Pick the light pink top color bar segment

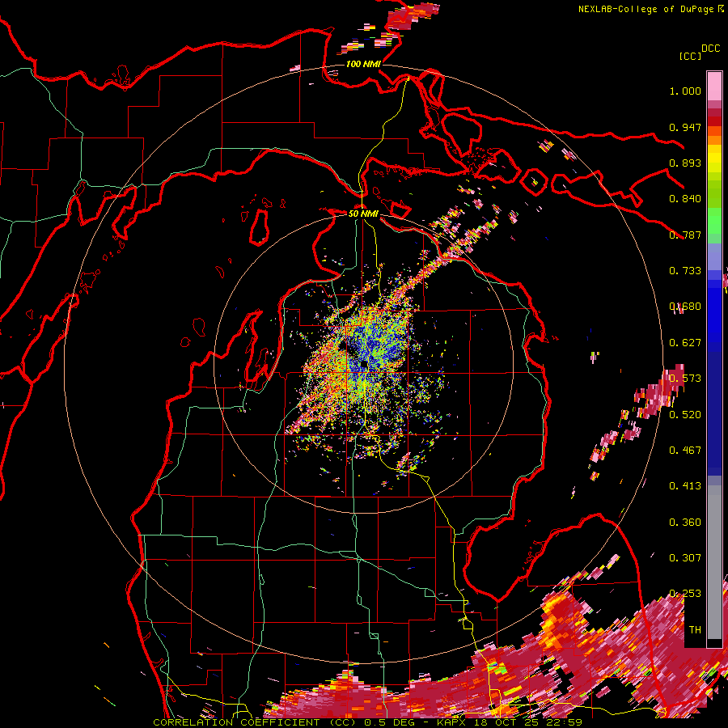pyautogui.click(x=714, y=86)
